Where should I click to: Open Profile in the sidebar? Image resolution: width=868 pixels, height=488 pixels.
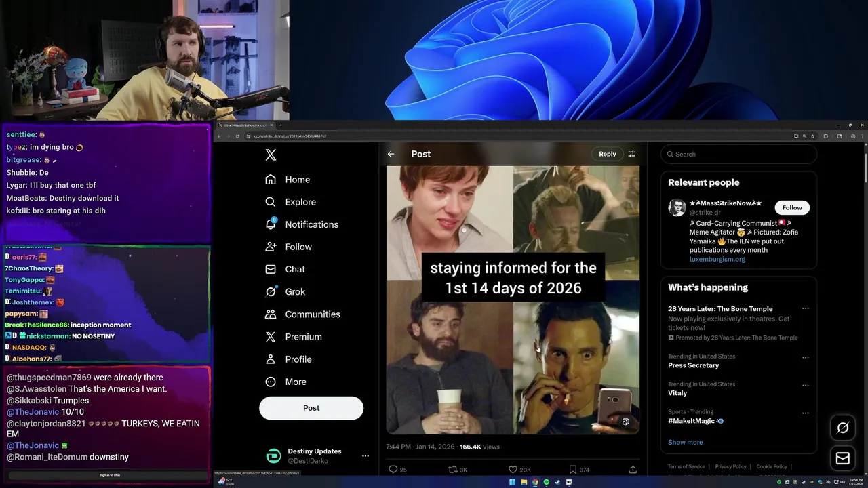288,359
